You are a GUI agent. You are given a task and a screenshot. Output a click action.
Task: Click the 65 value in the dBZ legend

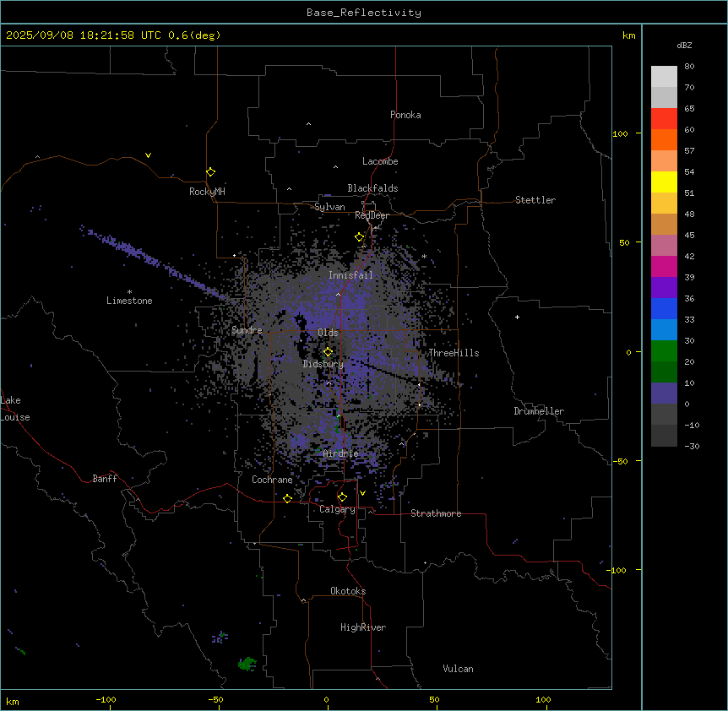tap(689, 109)
